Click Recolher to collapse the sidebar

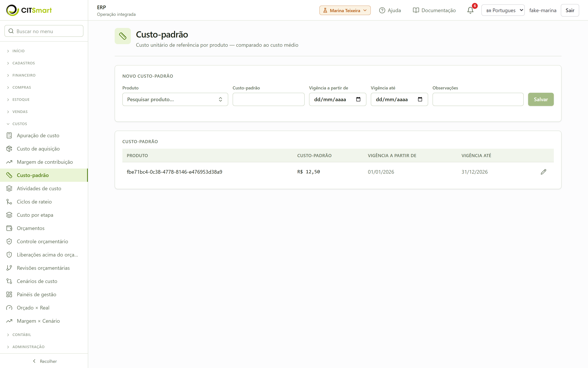(44, 361)
